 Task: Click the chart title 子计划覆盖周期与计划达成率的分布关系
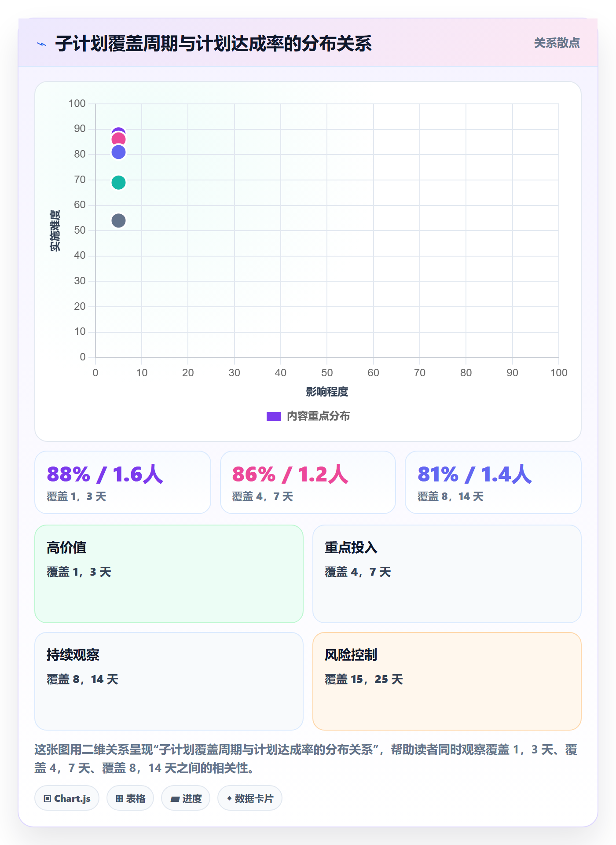pos(213,44)
